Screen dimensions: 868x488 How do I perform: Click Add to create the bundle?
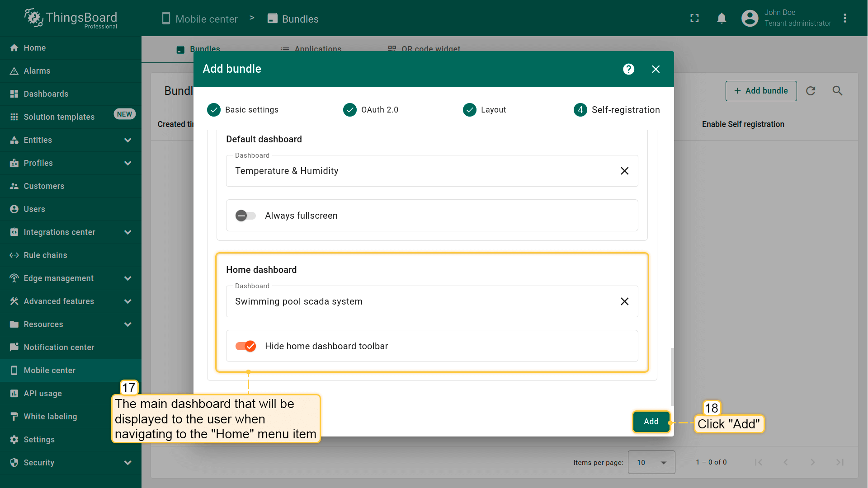click(651, 422)
